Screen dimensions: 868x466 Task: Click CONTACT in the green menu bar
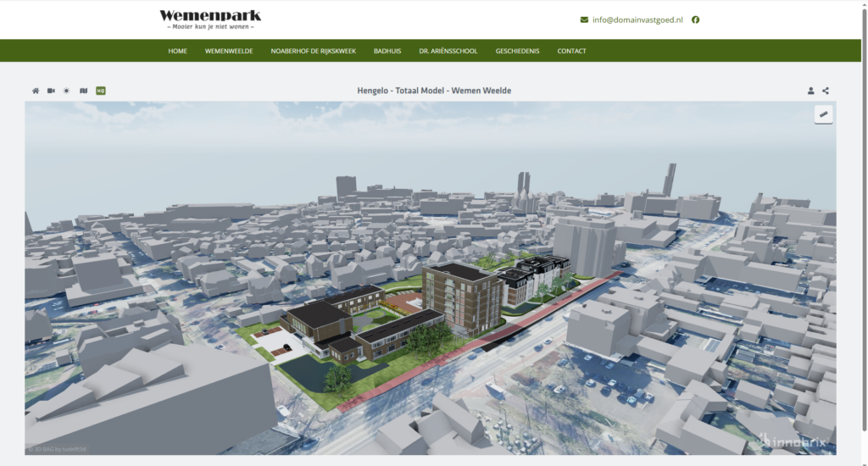pos(571,51)
